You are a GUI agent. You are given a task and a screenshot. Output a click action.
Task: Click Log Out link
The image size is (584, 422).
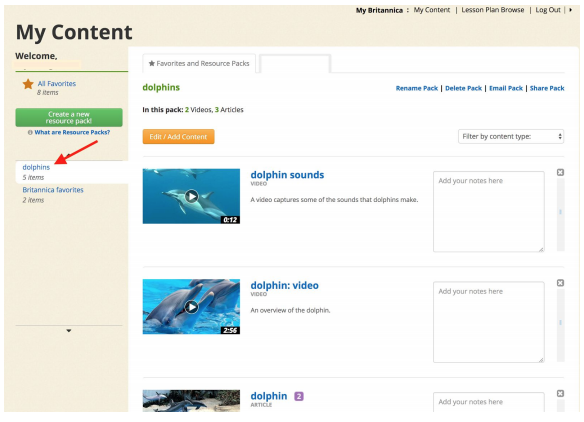[x=548, y=10]
